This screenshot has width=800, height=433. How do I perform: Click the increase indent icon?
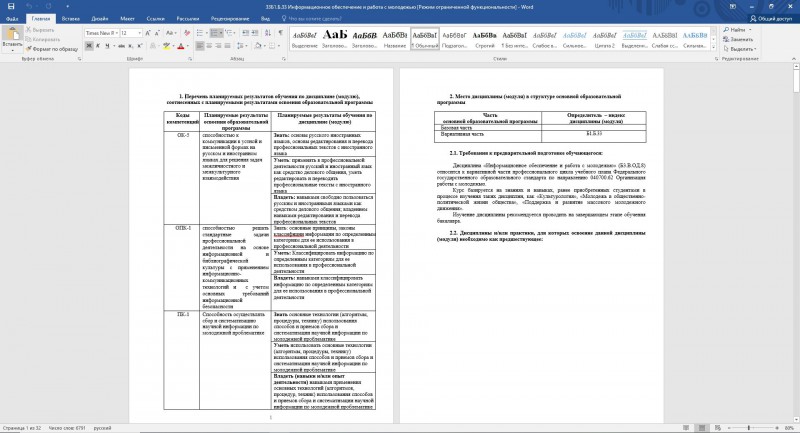(255, 33)
